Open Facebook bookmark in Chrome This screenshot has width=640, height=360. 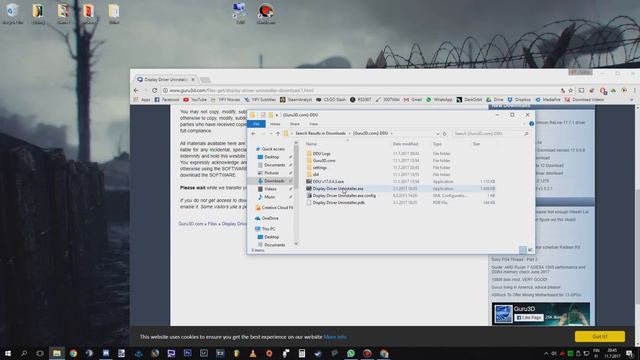click(167, 100)
